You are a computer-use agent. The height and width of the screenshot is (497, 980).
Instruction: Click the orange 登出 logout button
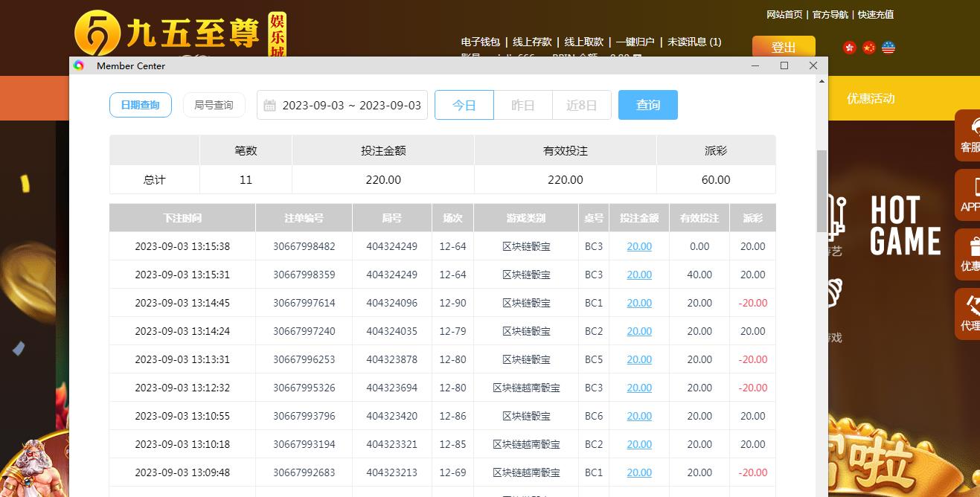point(783,47)
